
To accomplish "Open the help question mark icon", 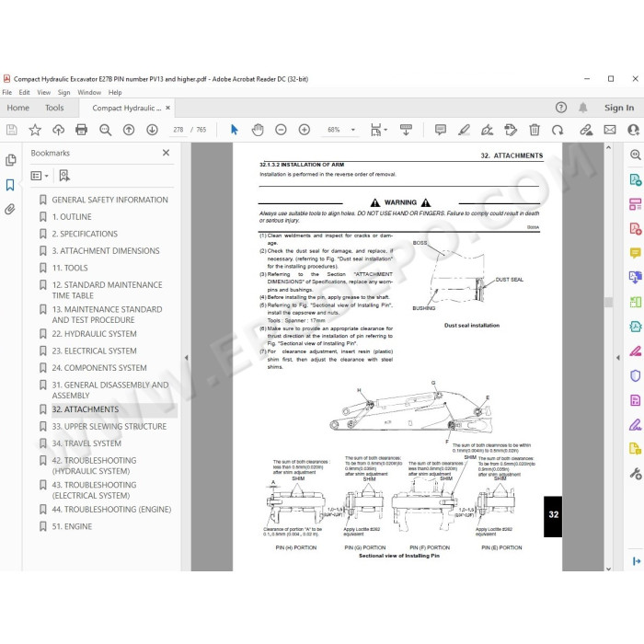I will 560,108.
